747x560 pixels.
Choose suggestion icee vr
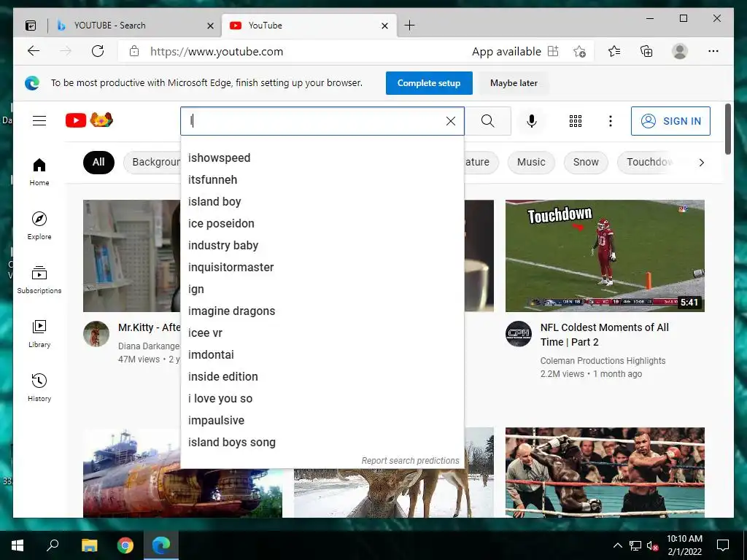[322, 332]
